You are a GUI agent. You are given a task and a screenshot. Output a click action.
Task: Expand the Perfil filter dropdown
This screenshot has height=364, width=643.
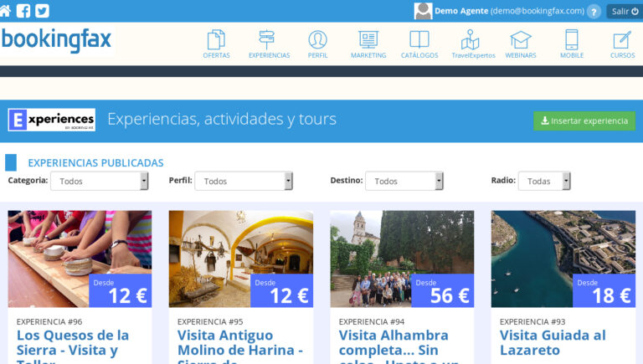[244, 181]
